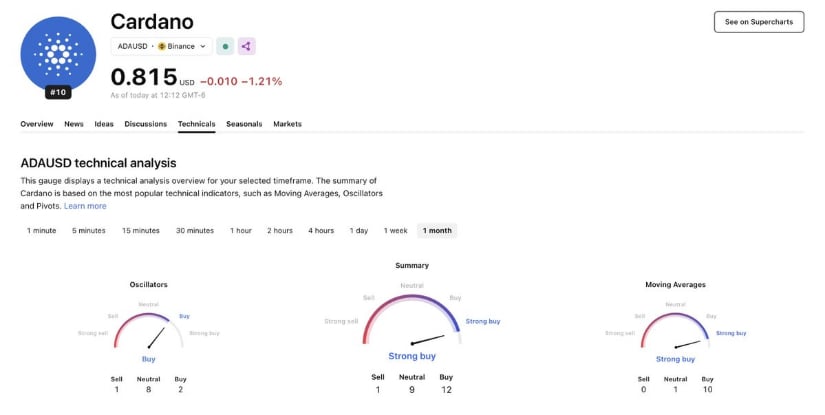Click the #10 rank badge

[x=58, y=92]
